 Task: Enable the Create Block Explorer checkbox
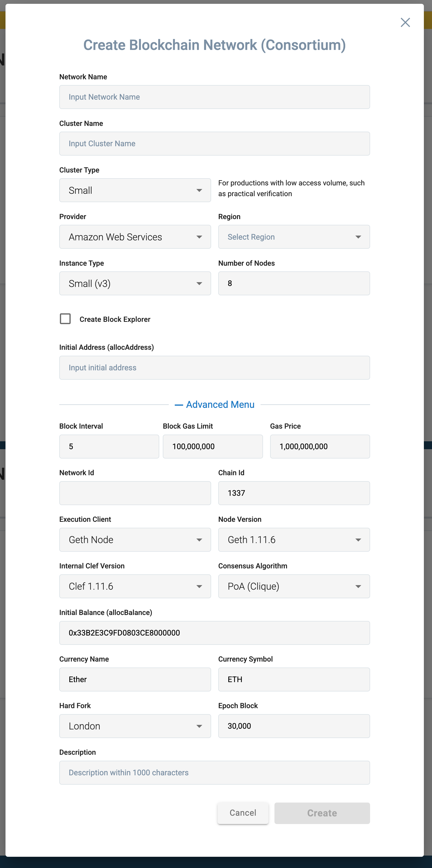66,319
